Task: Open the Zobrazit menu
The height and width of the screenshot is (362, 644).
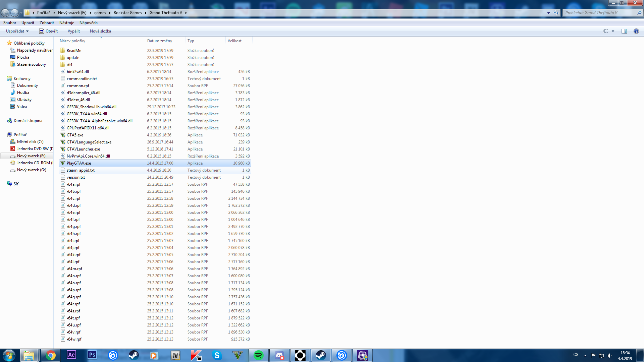Action: click(47, 23)
